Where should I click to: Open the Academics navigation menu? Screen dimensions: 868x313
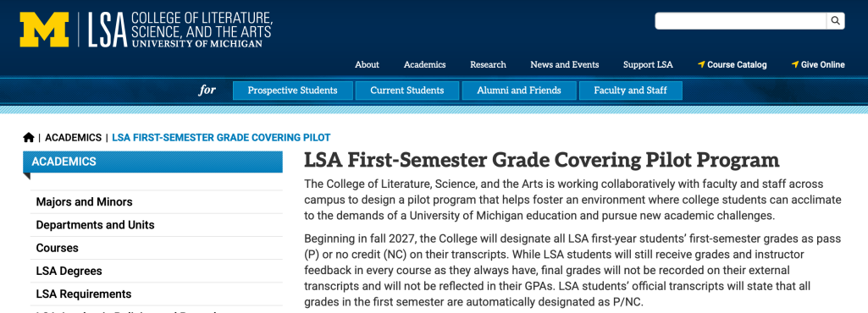[x=424, y=64]
